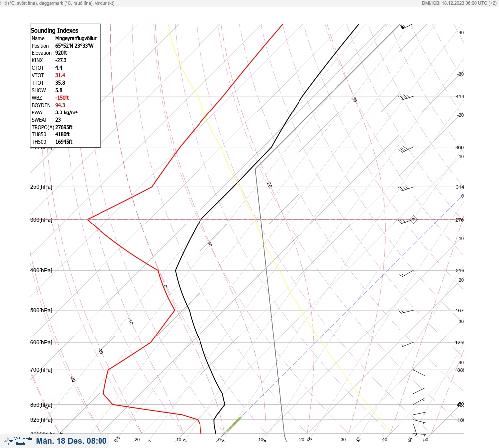
Task: Click the wind barb beside height label 360
Action: coord(406,149)
